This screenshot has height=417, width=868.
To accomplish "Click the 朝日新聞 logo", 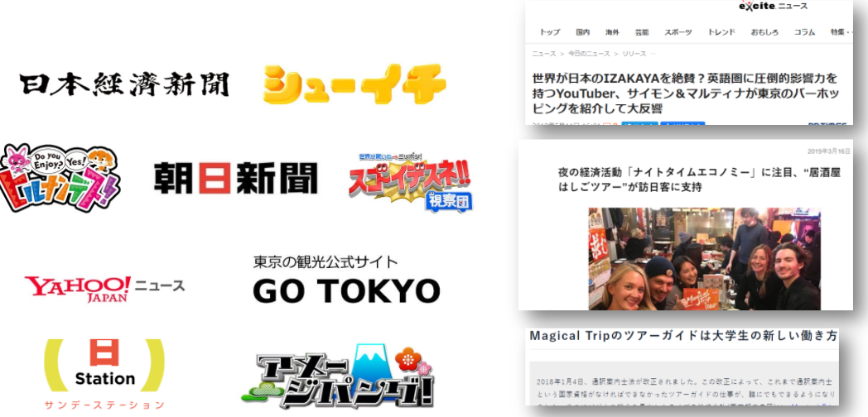I will pyautogui.click(x=236, y=178).
